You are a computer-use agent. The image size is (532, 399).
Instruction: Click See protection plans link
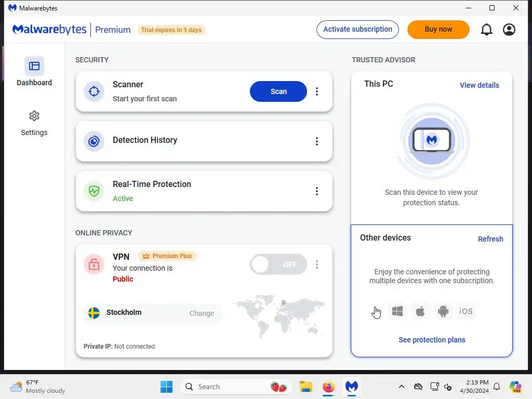coord(432,340)
